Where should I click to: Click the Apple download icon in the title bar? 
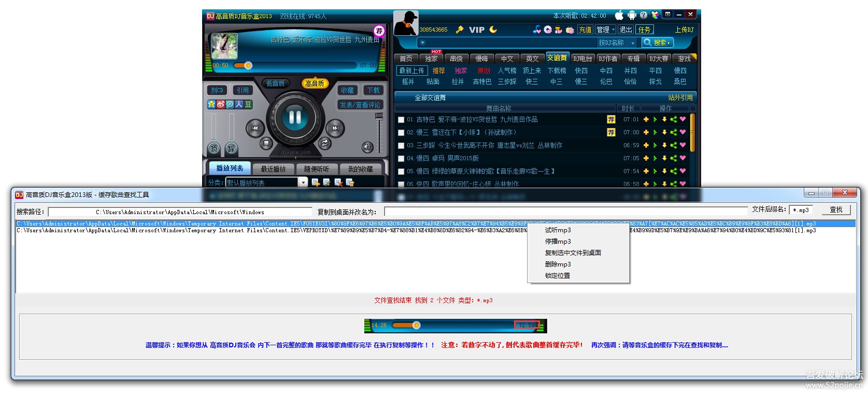point(619,15)
